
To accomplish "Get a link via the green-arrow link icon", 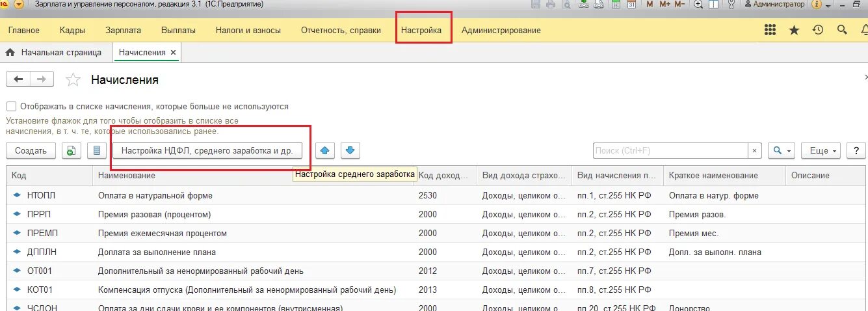I will [583, 4].
